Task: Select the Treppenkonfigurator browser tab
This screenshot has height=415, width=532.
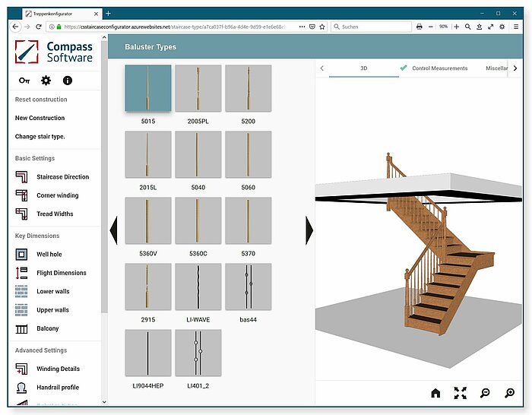Action: [61, 14]
